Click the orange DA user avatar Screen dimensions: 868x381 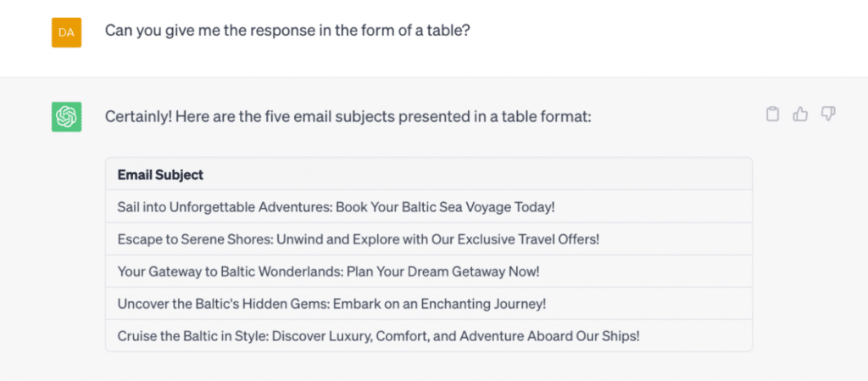pyautogui.click(x=66, y=32)
